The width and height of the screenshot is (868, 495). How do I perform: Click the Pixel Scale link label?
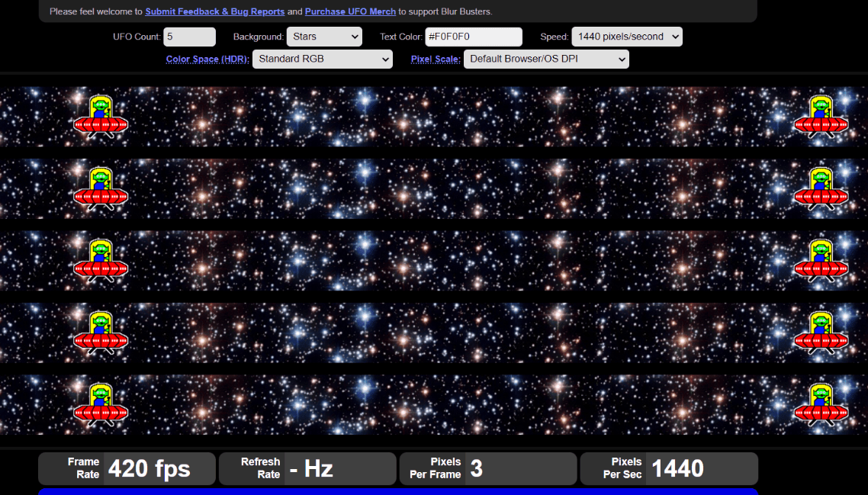click(x=436, y=59)
